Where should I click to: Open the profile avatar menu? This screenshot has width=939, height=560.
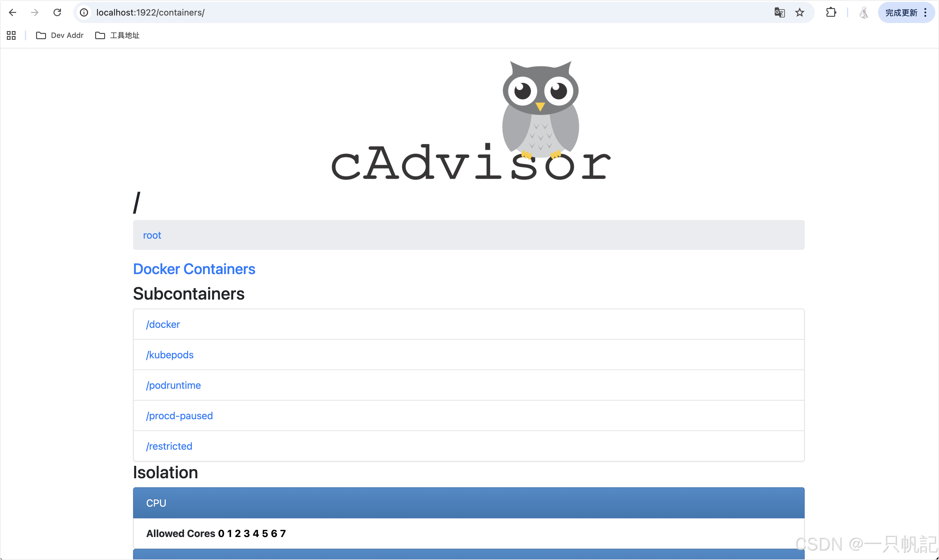[x=863, y=12]
